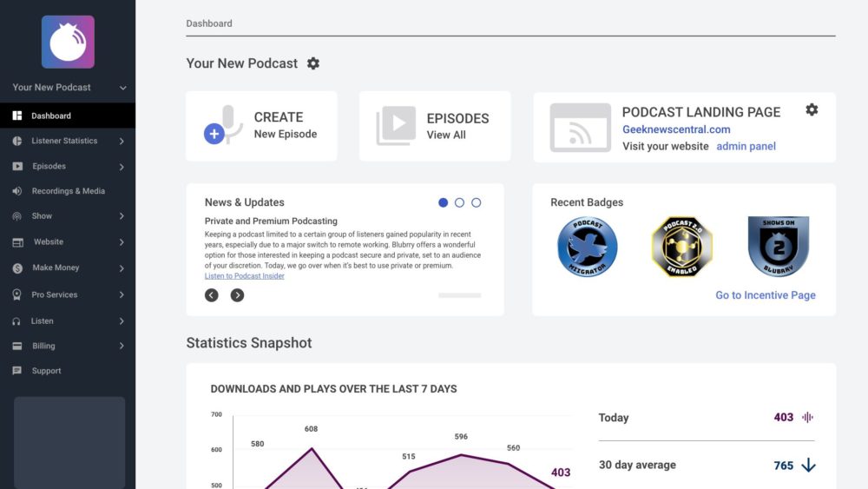Click the Support chat bubble icon

pyautogui.click(x=17, y=371)
